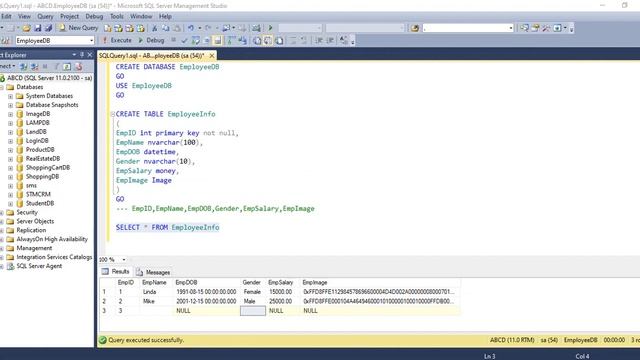Open the Tools menu

(117, 16)
